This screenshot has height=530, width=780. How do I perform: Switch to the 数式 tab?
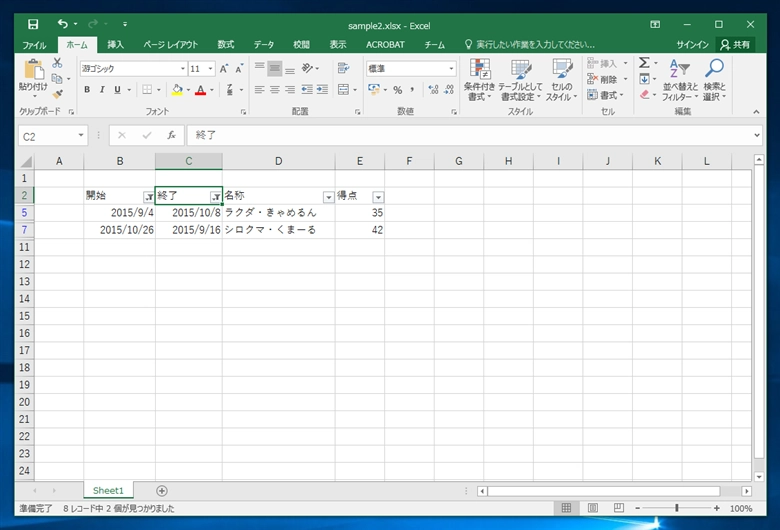pos(226,45)
